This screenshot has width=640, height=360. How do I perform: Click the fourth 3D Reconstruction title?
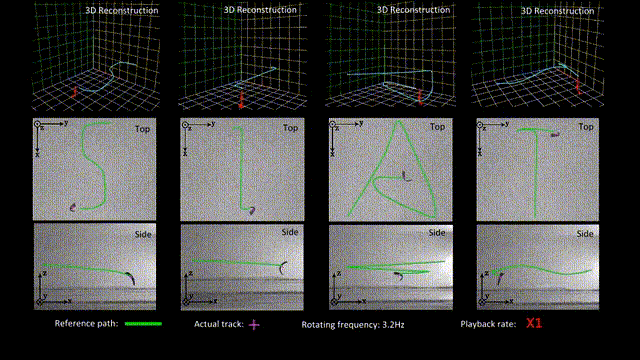click(558, 11)
